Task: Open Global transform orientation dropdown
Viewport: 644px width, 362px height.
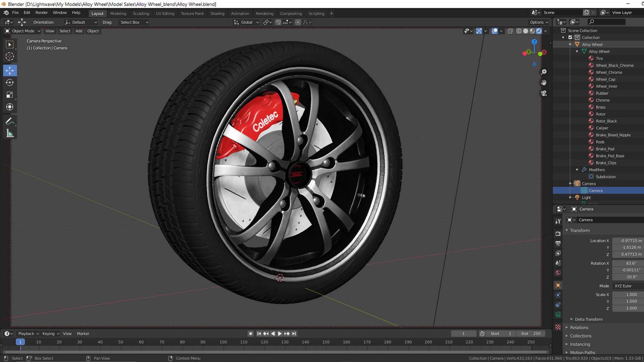Action: click(x=247, y=22)
